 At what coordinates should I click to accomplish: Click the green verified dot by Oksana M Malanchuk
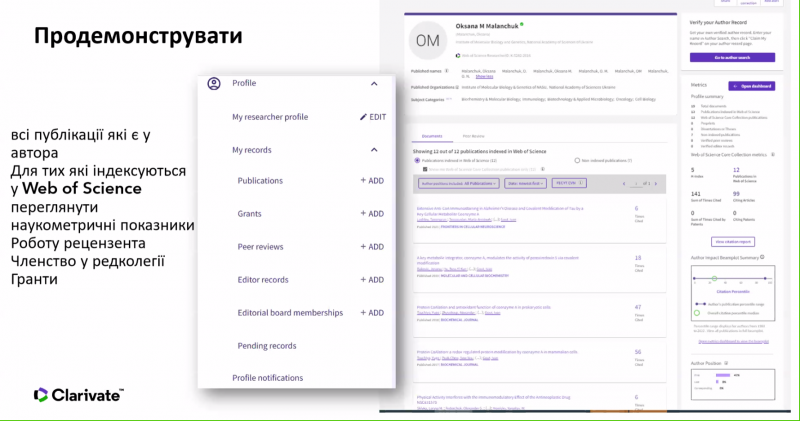[522, 24]
